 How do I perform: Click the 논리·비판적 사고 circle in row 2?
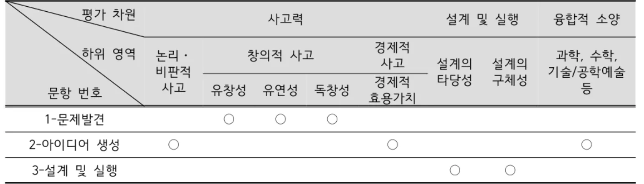coord(174,145)
